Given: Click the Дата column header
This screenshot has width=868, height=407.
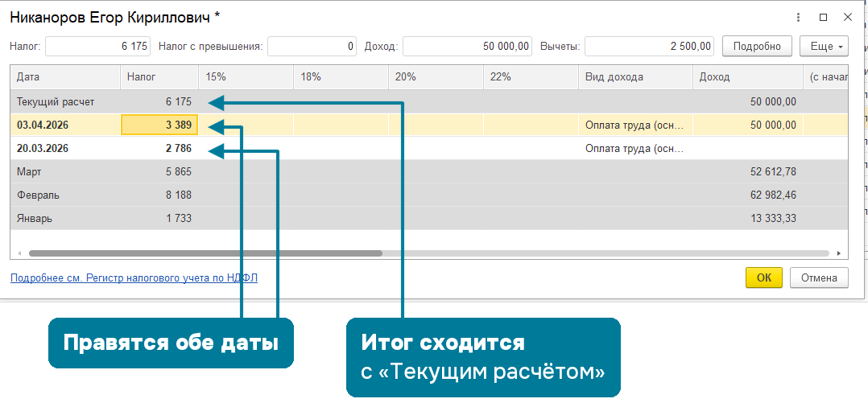Looking at the screenshot, I should click(x=65, y=77).
